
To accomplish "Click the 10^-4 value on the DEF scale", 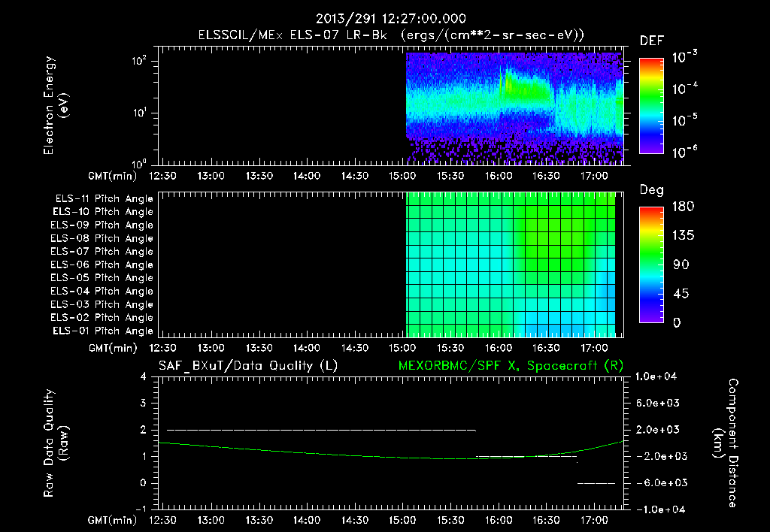I will click(x=684, y=89).
